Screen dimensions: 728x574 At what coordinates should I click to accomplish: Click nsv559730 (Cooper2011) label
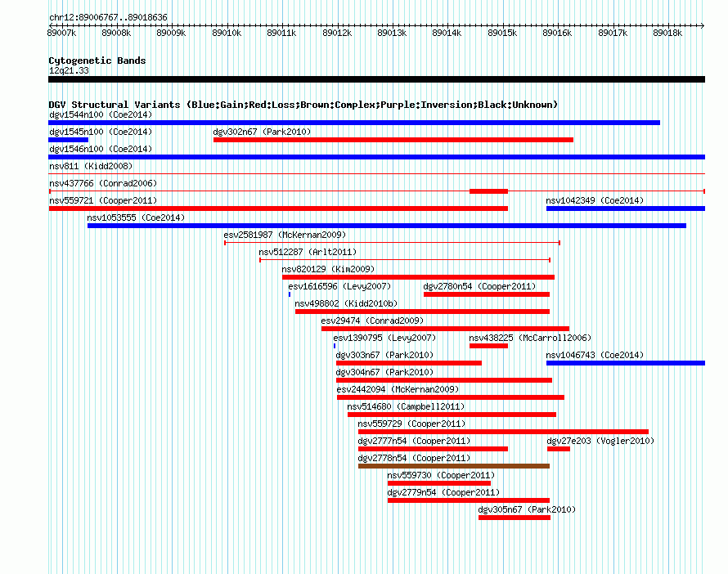(441, 475)
